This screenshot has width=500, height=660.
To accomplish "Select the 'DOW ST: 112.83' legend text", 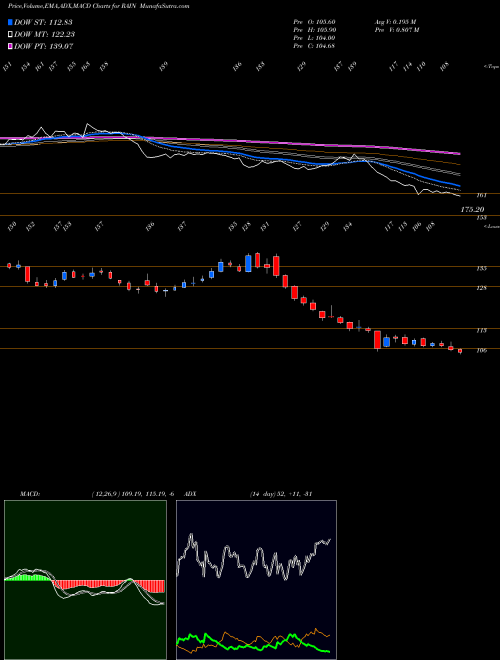I will [x=44, y=22].
